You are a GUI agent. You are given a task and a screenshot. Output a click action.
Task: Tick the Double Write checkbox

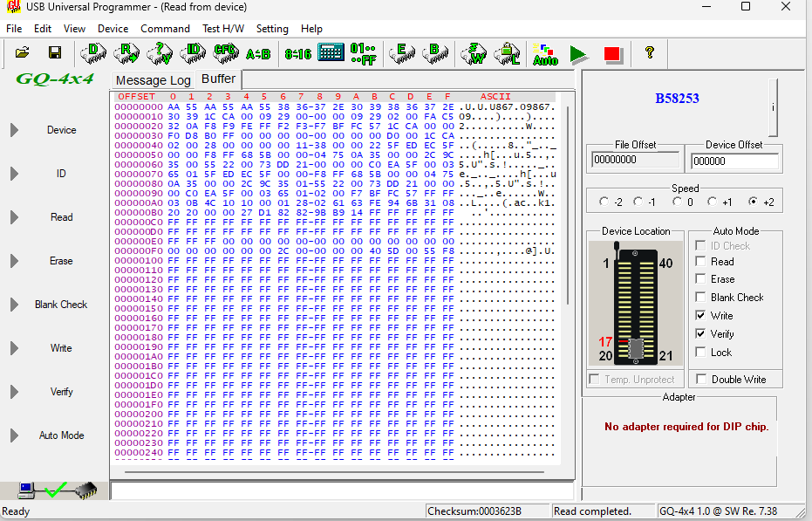pos(700,380)
